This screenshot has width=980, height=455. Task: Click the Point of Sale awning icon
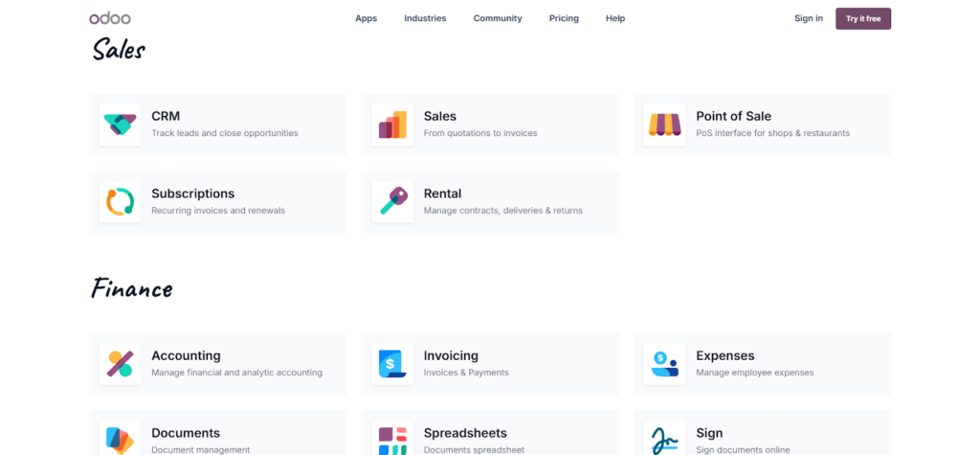click(665, 125)
